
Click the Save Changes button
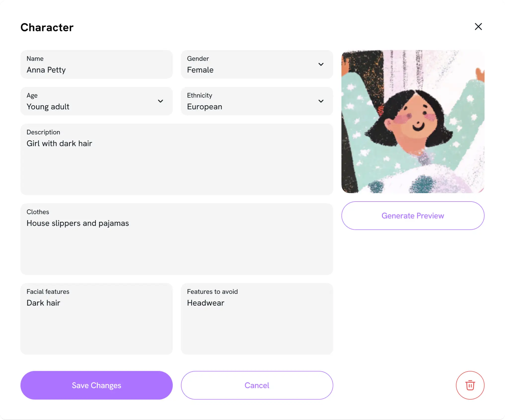96,385
